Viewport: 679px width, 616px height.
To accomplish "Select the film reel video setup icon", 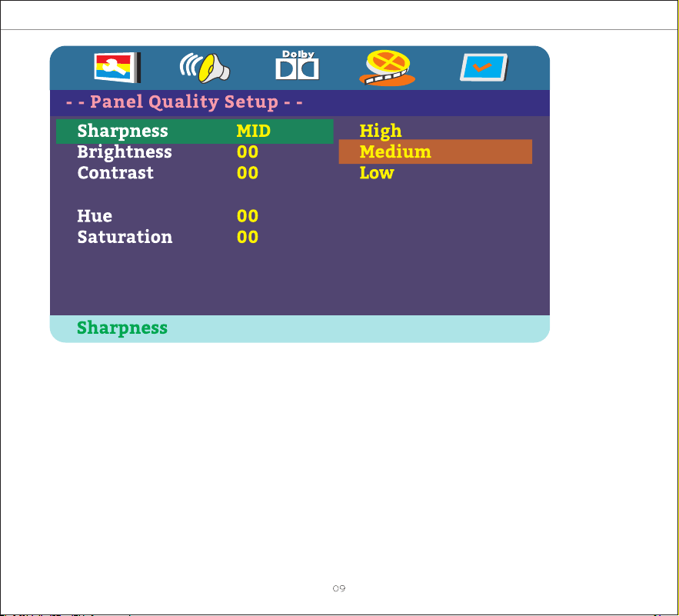I will pyautogui.click(x=387, y=68).
